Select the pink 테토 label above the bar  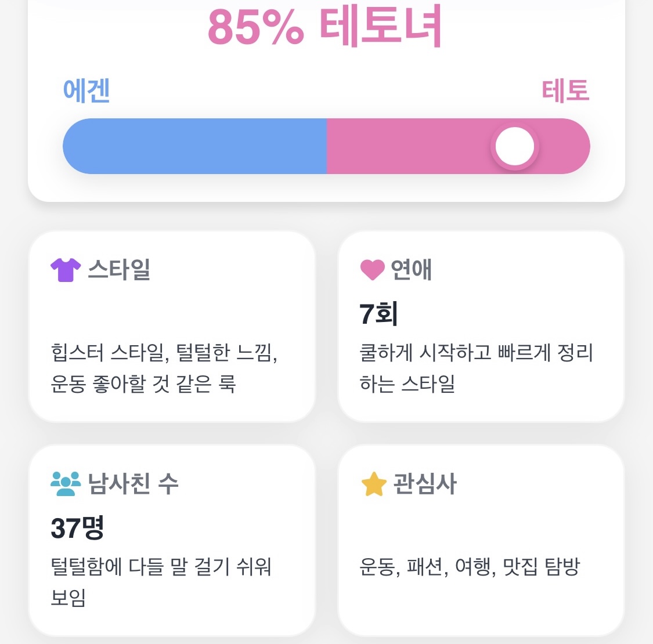click(565, 91)
